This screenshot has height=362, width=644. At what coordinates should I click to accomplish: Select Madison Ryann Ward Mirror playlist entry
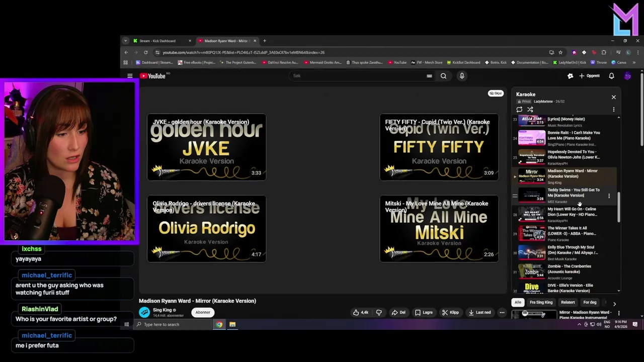tap(565, 176)
